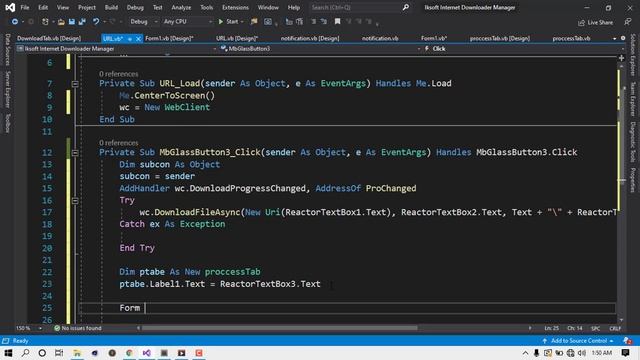This screenshot has height=360, width=640.
Task: Collapse the URL_Load sub outlining box
Action: point(75,84)
